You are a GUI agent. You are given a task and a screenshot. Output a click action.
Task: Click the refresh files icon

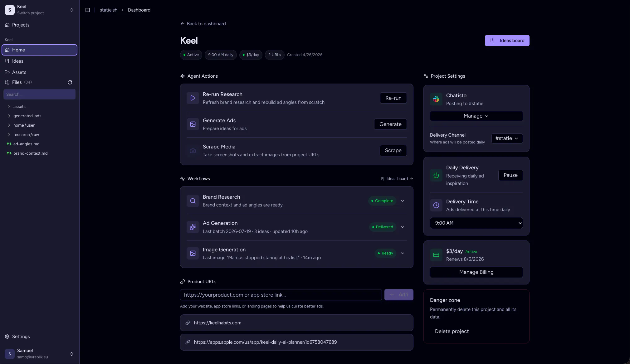(x=70, y=82)
